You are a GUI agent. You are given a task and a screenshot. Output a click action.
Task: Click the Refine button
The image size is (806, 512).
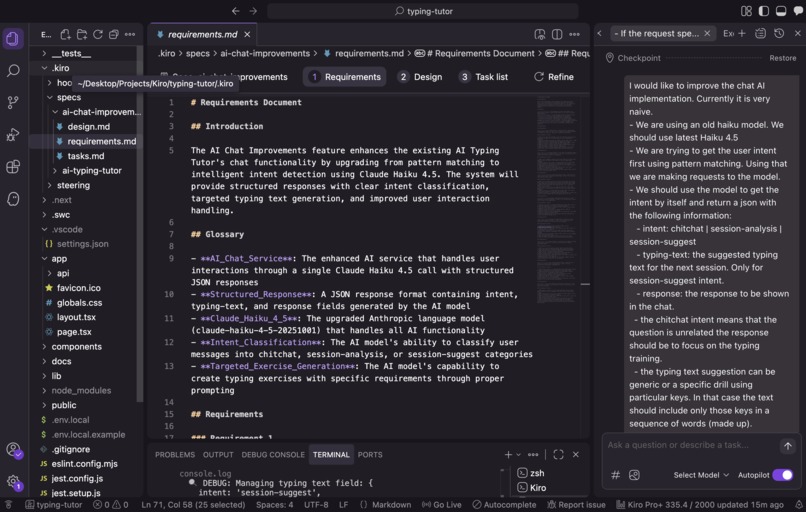coord(554,77)
